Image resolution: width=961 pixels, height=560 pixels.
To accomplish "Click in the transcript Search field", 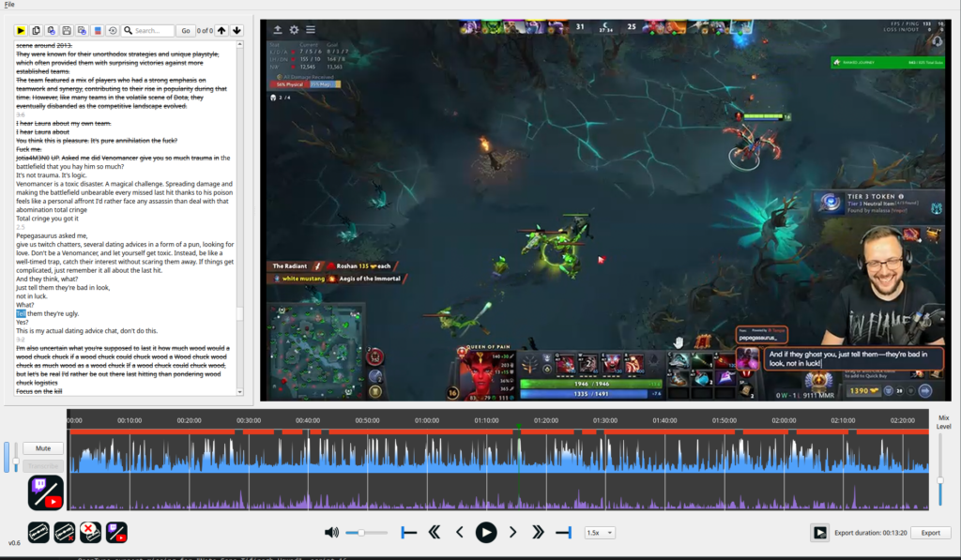I will [x=152, y=31].
